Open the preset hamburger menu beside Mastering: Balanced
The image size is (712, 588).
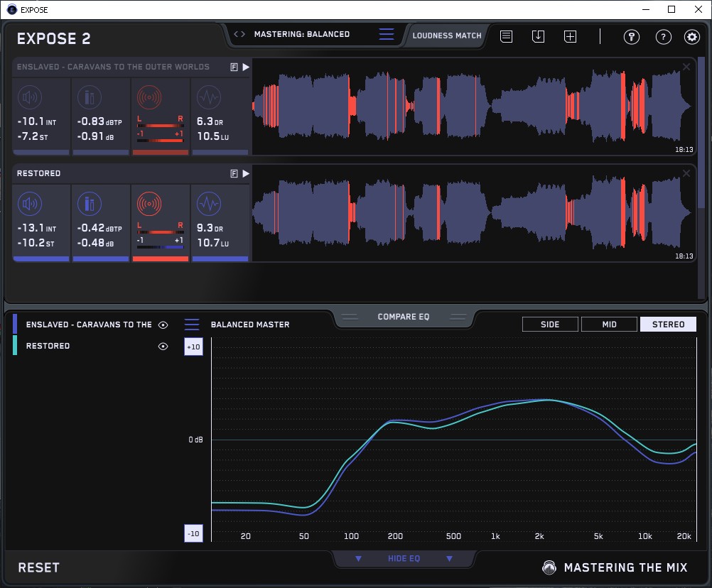[x=387, y=34]
